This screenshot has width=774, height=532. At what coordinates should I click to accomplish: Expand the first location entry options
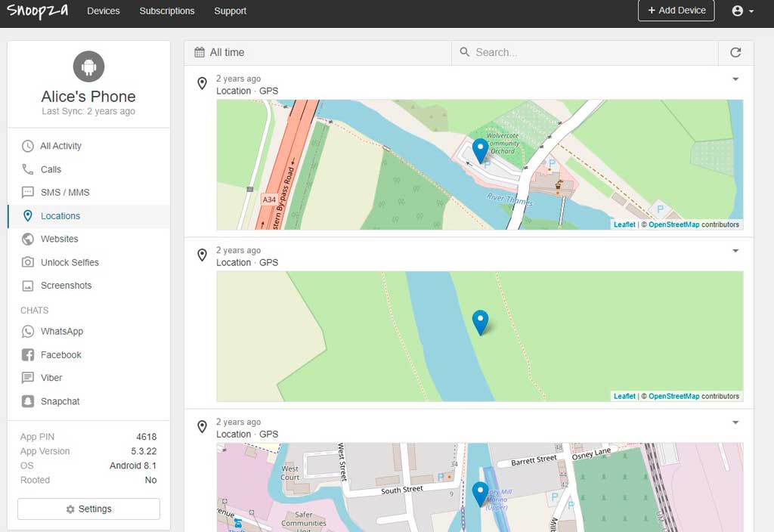click(735, 79)
